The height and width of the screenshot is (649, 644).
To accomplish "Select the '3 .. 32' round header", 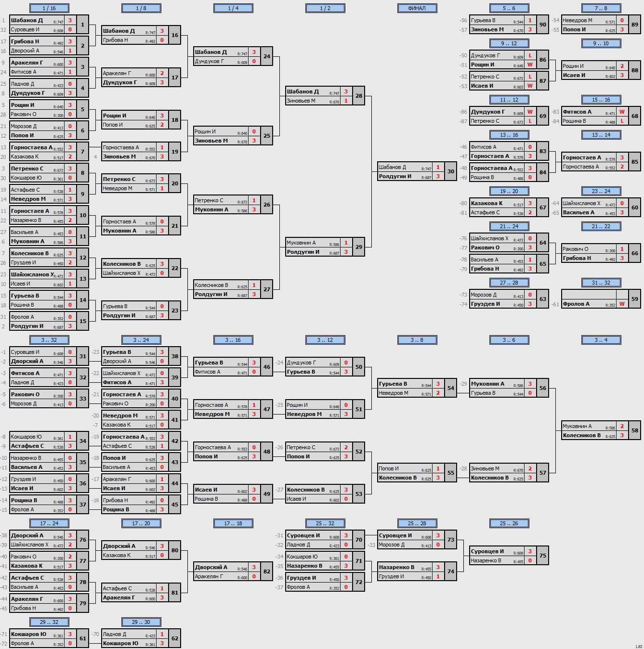I will coord(49,340).
